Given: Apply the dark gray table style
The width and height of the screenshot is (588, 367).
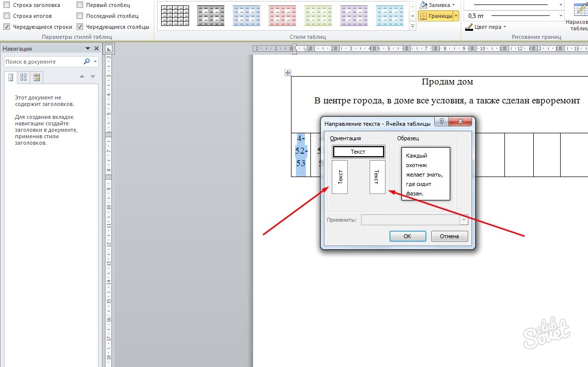Looking at the screenshot, I should (211, 16).
